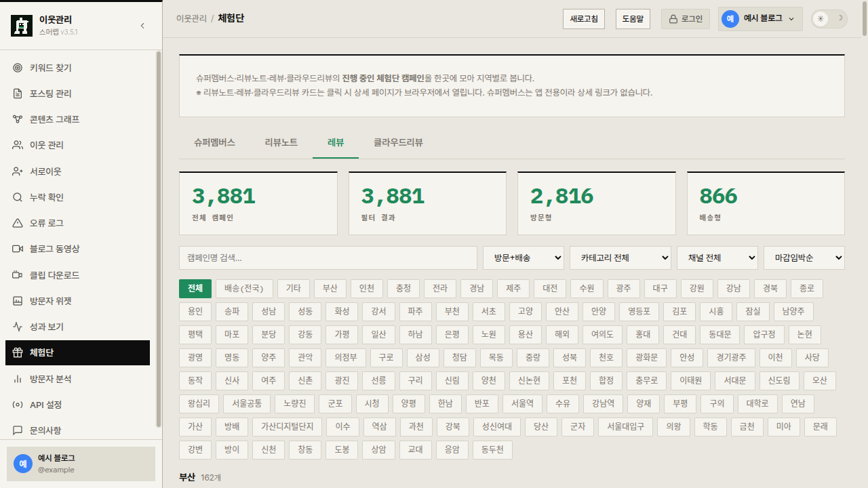Open the 방문+배송 type dropdown
868x488 pixels.
[524, 258]
